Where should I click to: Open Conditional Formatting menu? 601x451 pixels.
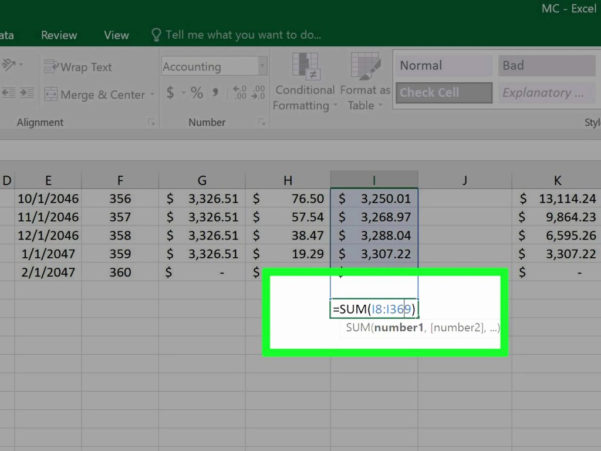pos(305,82)
